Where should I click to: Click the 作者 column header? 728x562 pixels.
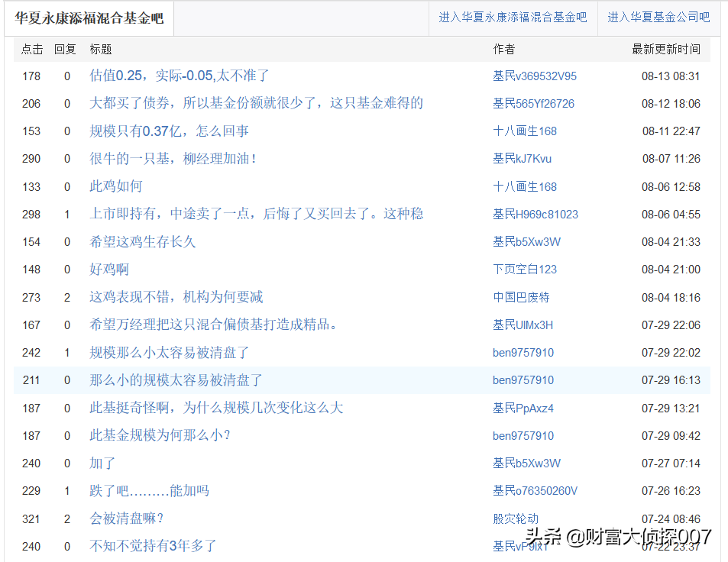tap(504, 49)
